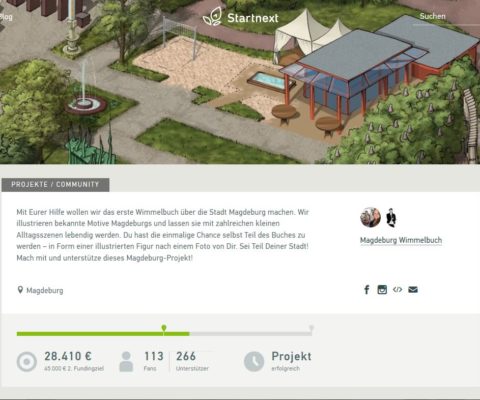This screenshot has height=400, width=480.
Task: Click the grey second funding goal marker
Action: (311, 329)
